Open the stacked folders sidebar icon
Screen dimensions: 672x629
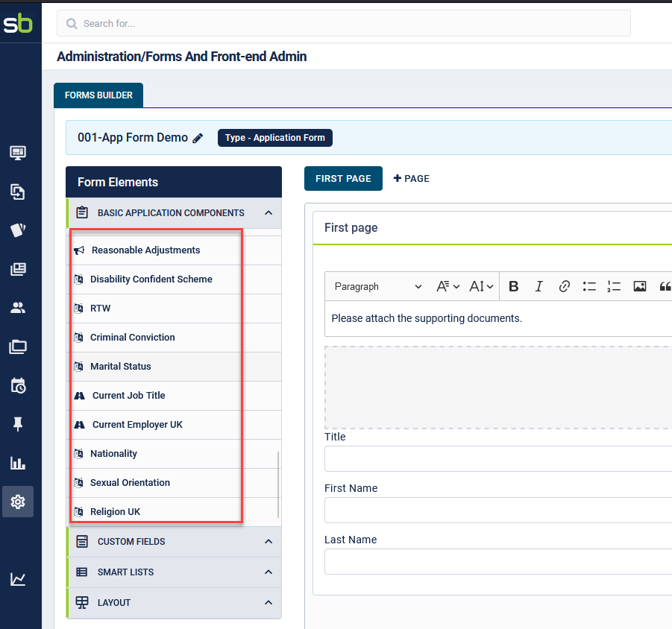point(18,347)
